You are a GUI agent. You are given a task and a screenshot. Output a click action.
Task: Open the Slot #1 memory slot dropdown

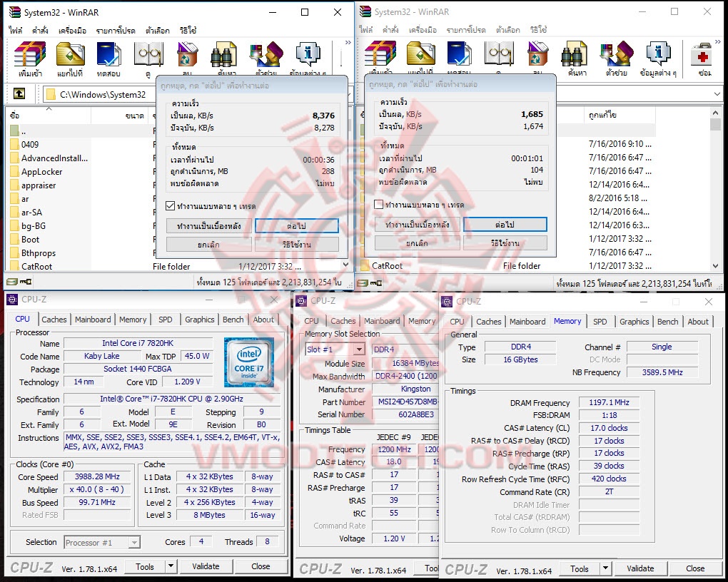point(360,349)
